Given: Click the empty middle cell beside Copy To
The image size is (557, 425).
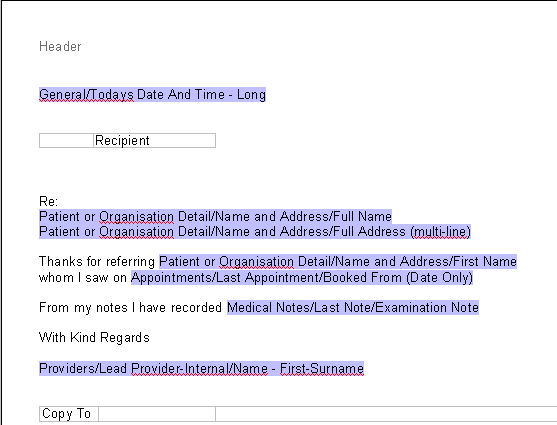Looking at the screenshot, I should point(157,414).
